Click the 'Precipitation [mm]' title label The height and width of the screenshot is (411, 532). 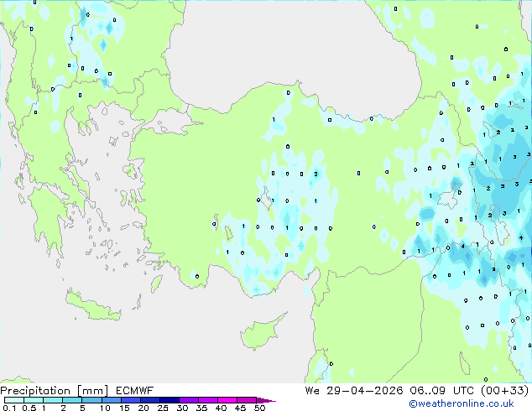point(55,391)
